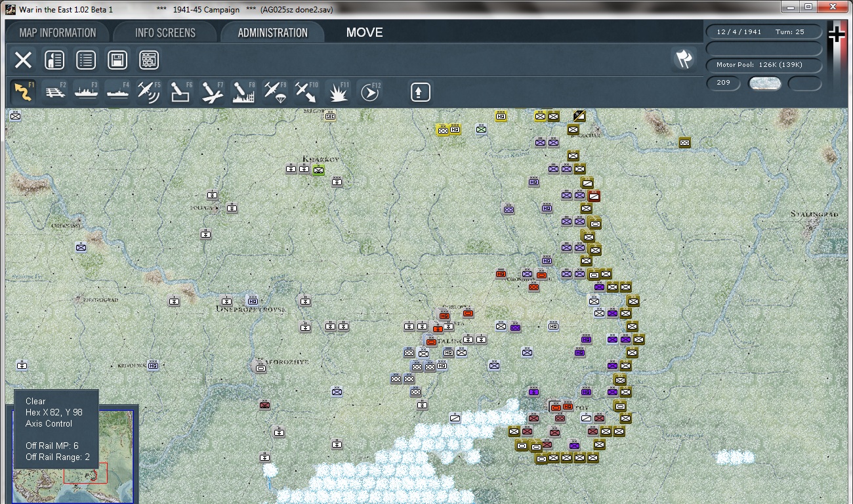Select the Air transport mode (F9) icon
The image size is (853, 504).
pos(275,93)
